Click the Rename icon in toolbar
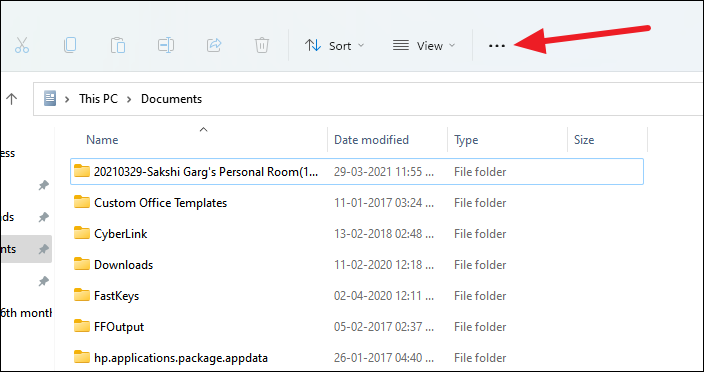Image resolution: width=704 pixels, height=372 pixels. click(166, 45)
